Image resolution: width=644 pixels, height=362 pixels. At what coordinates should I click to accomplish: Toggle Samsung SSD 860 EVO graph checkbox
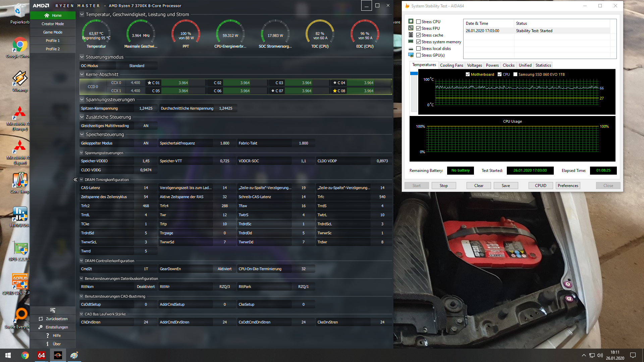pos(515,74)
